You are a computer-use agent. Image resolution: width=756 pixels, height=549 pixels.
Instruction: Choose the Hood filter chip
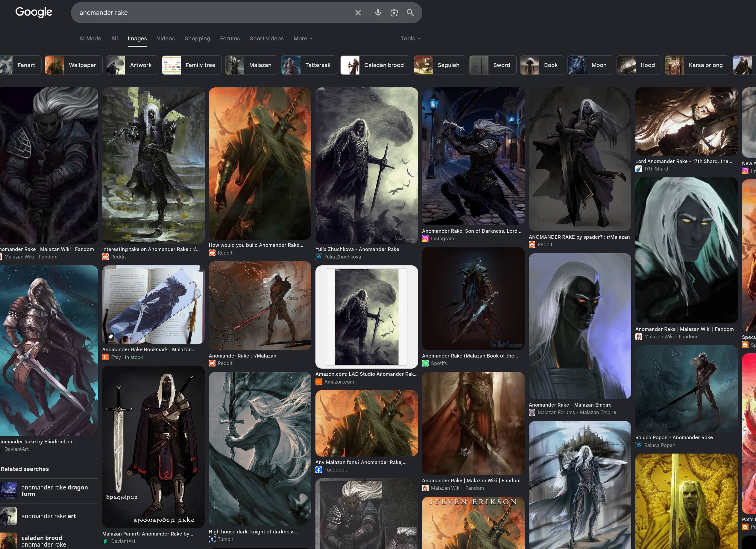639,65
